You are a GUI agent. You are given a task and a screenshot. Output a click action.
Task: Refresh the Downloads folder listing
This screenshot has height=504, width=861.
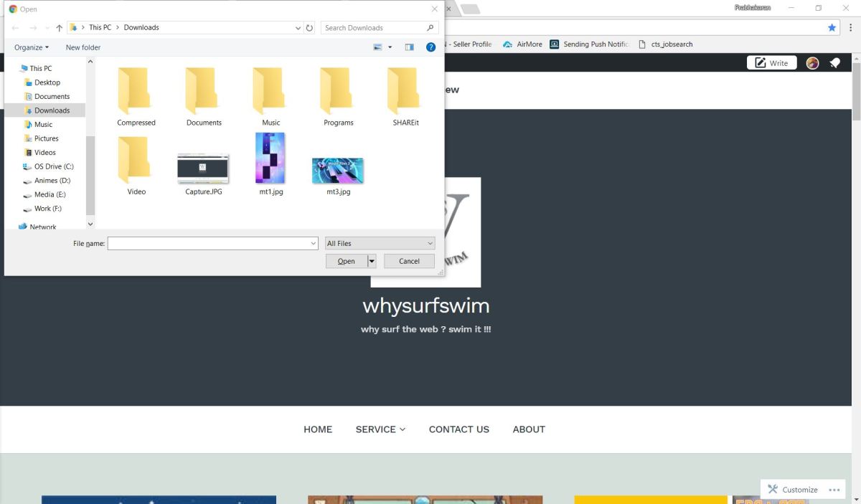(x=310, y=28)
